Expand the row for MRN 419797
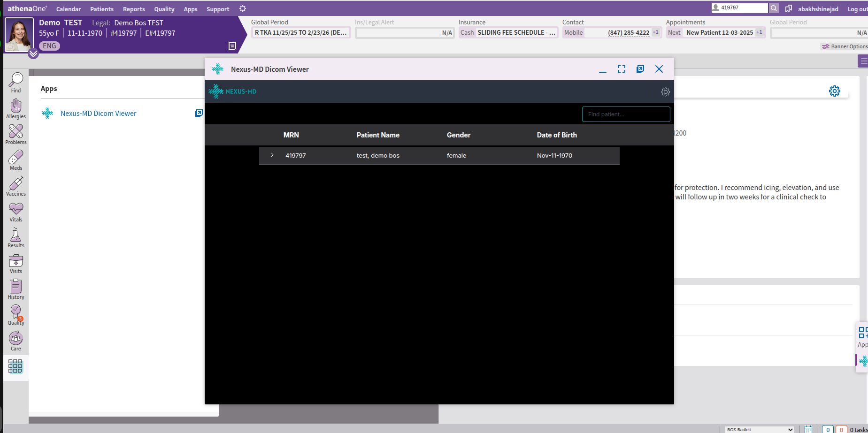Viewport: 868px width, 433px height. coord(272,155)
